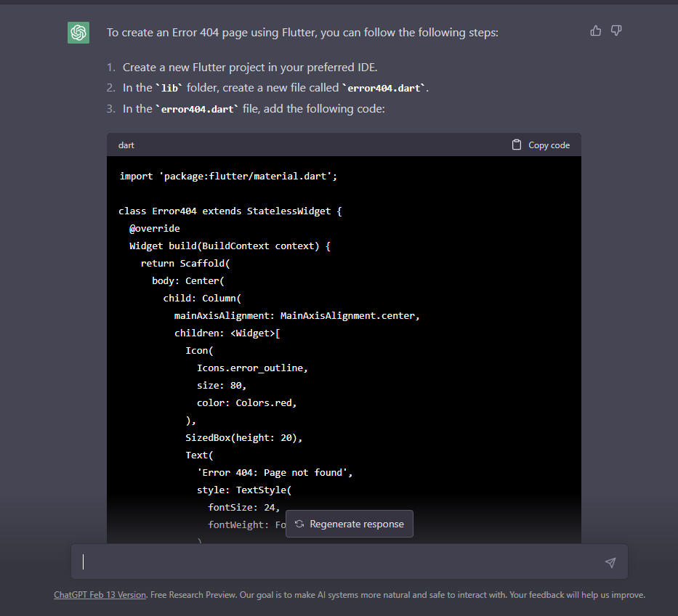Viewport: 678px width, 616px height.
Task: Click the Regenerate response button
Action: coord(350,524)
